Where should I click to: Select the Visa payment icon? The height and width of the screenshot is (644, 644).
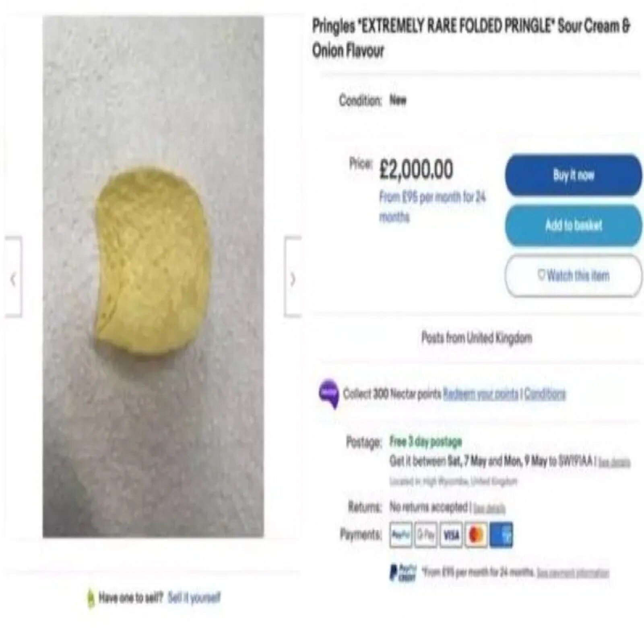[x=451, y=535]
